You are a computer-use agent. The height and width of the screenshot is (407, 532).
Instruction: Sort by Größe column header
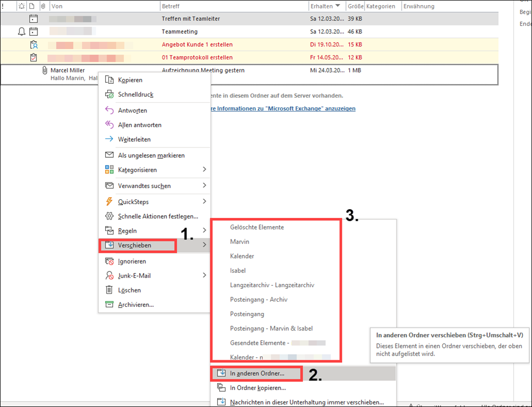pos(355,6)
